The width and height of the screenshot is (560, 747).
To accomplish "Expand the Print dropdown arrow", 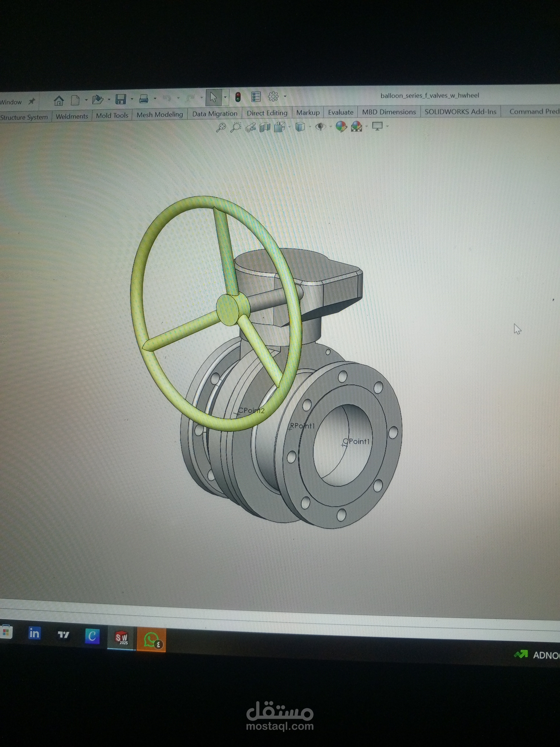I will 155,99.
